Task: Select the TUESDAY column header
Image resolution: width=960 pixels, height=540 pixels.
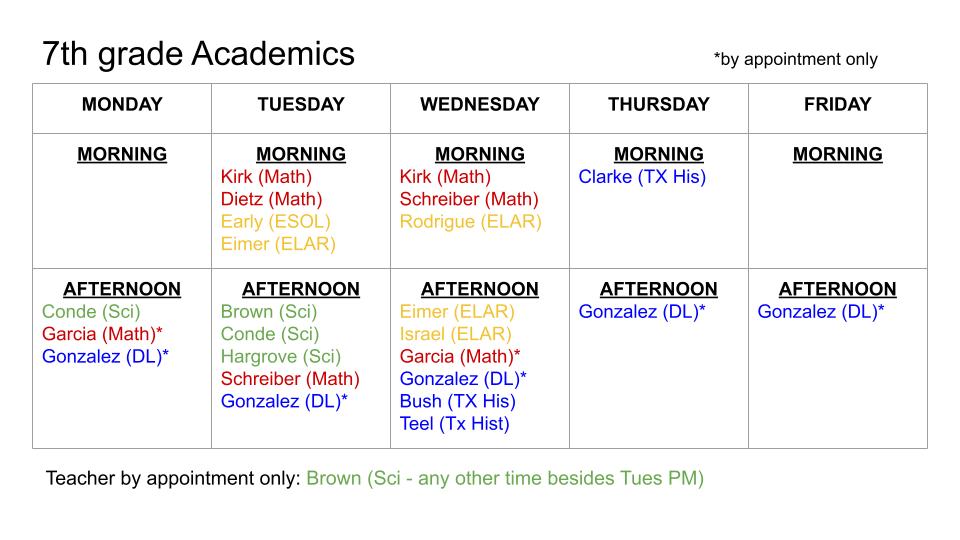Action: tap(300, 104)
